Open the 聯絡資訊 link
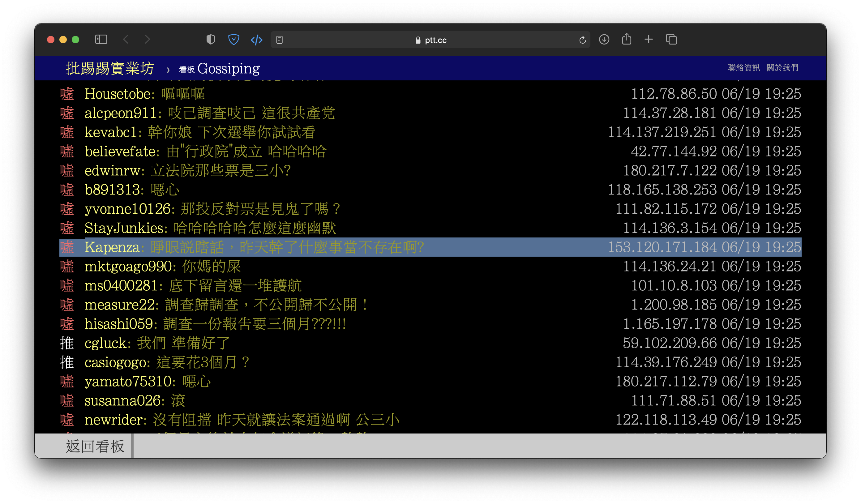The width and height of the screenshot is (861, 504). pyautogui.click(x=743, y=68)
